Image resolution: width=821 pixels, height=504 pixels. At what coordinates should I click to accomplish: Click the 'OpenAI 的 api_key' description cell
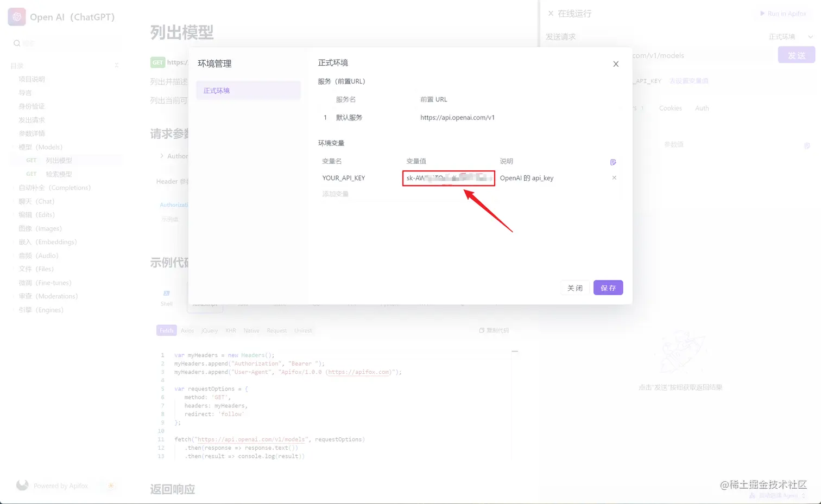pyautogui.click(x=527, y=178)
